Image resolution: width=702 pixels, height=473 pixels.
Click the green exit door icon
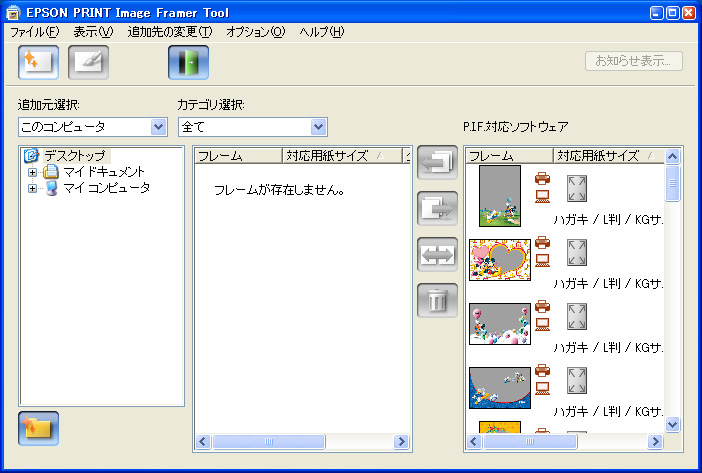pos(187,61)
